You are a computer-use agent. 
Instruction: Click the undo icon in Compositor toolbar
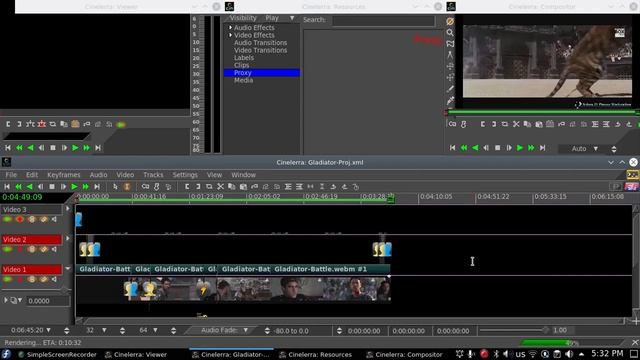618,124
